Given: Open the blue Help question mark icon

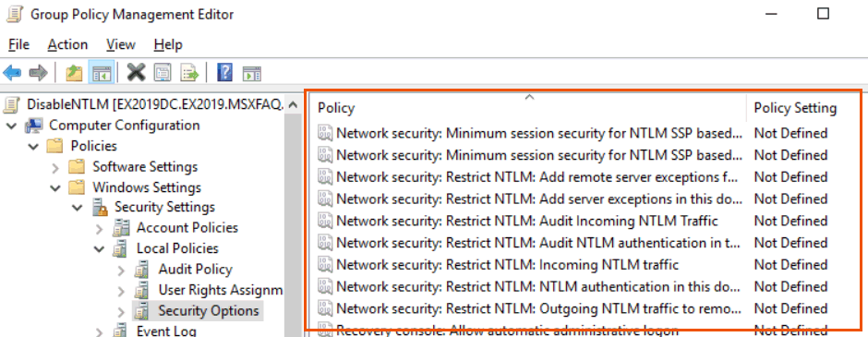Looking at the screenshot, I should coord(224,73).
